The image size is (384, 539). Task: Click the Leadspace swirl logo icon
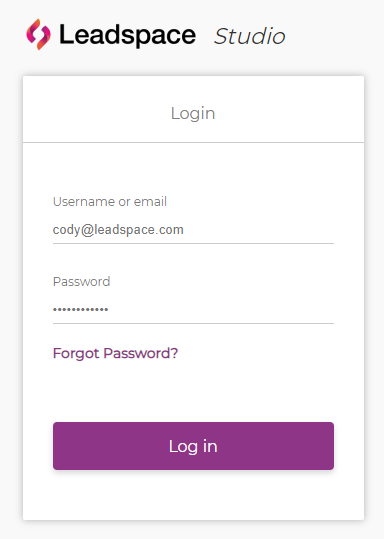click(x=39, y=34)
